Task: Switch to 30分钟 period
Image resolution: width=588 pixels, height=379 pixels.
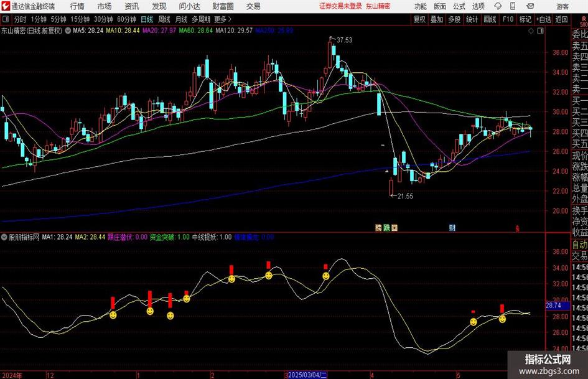Action: (103, 19)
